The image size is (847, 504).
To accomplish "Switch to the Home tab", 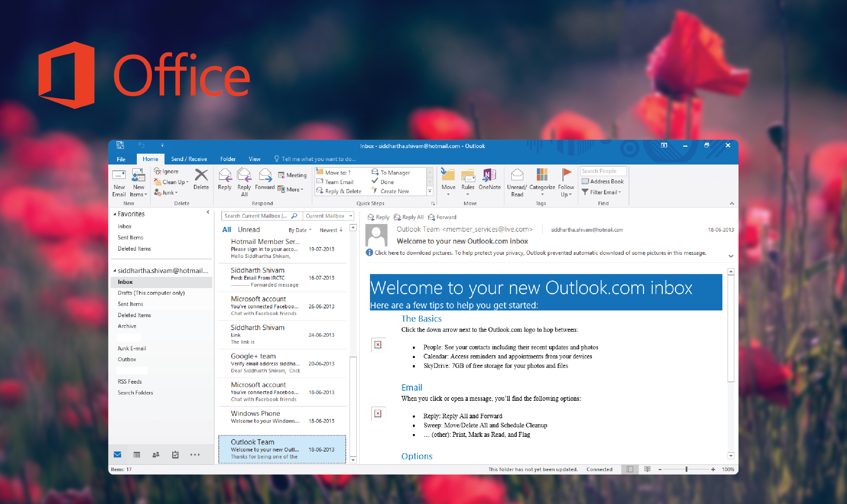I will (x=150, y=159).
